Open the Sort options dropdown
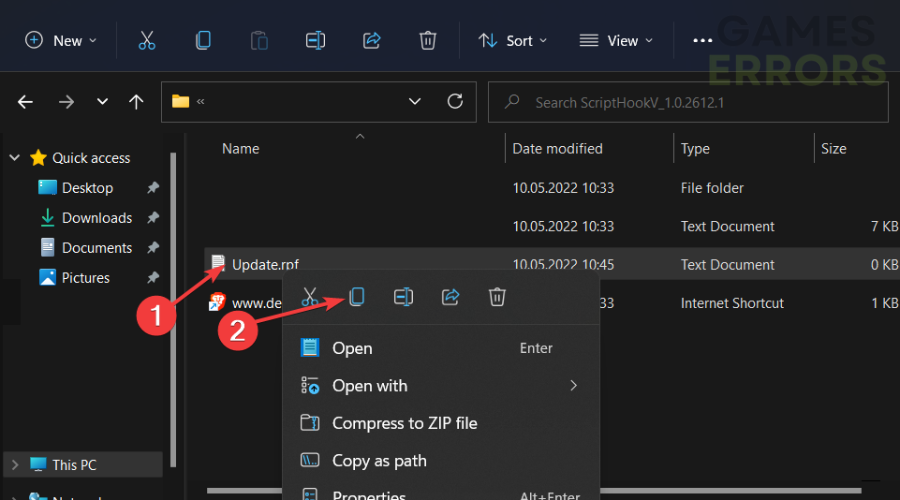The height and width of the screenshot is (500, 900). 513,40
